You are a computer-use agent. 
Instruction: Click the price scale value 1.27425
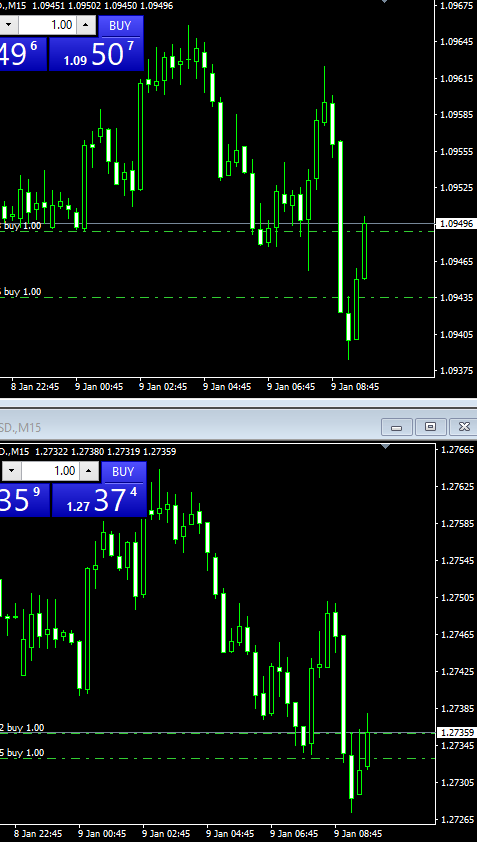[456, 672]
